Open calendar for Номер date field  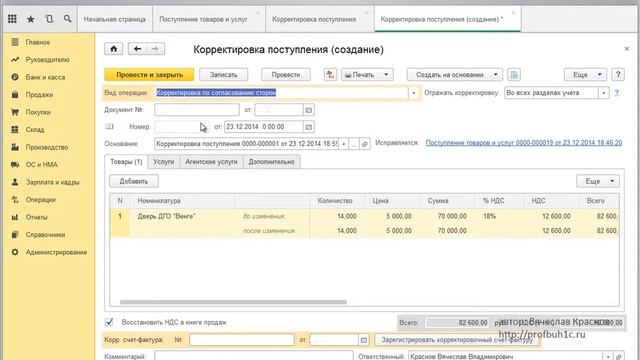click(309, 127)
